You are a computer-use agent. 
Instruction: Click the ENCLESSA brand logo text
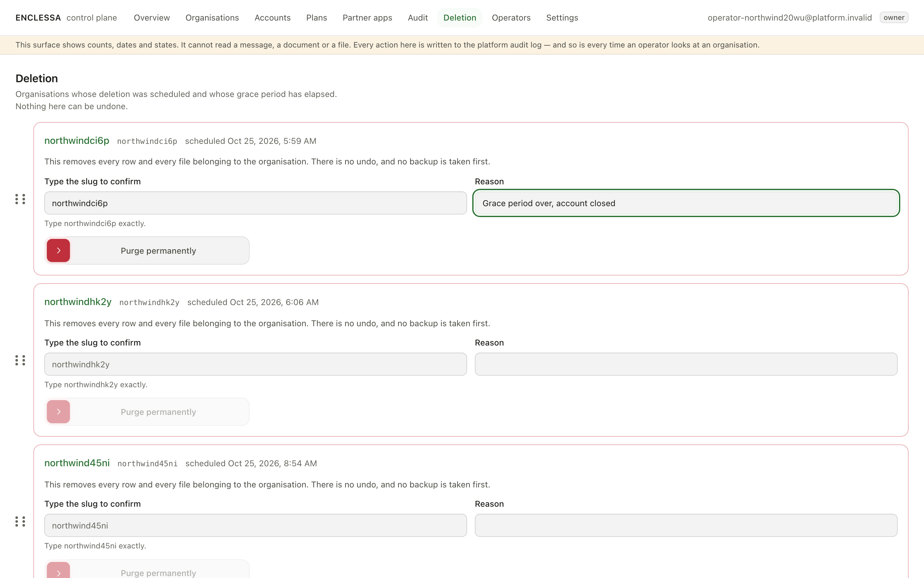[x=38, y=18]
